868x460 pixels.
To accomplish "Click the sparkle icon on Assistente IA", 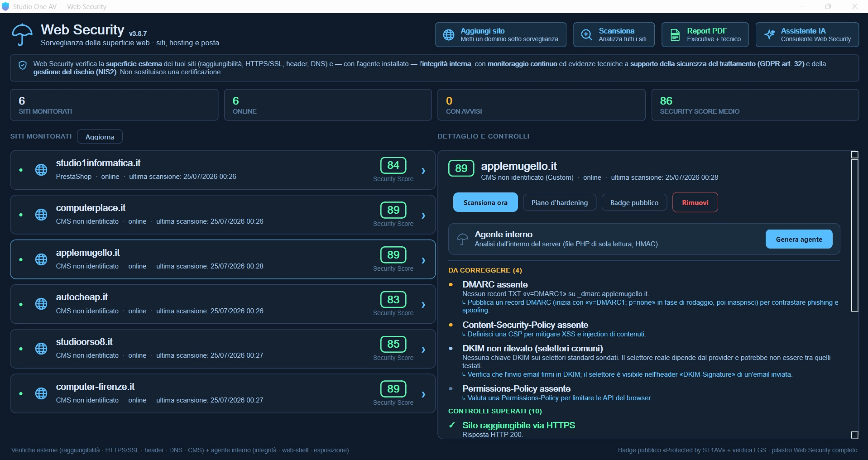I will pyautogui.click(x=769, y=35).
